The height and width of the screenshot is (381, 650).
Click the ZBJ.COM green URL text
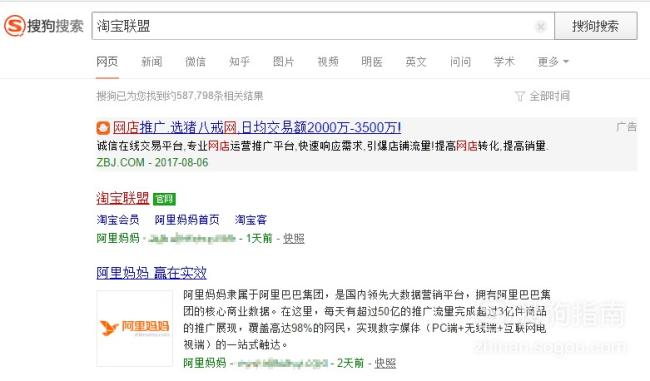tap(120, 162)
